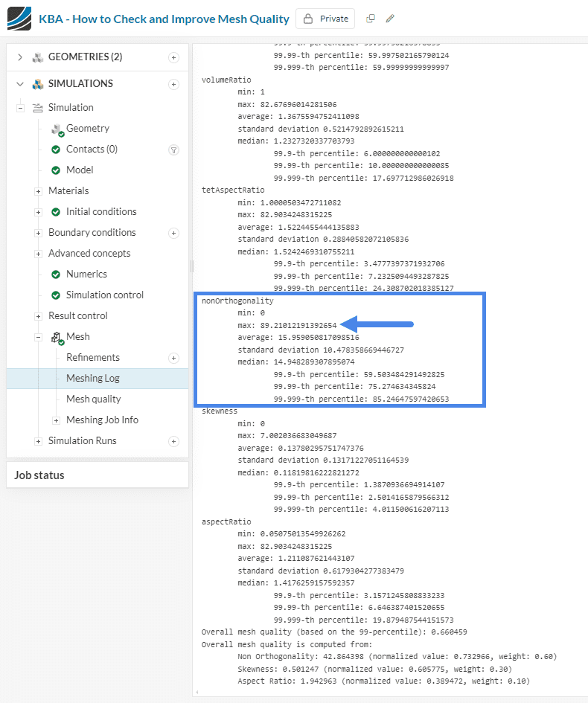Click the 'aspectRatio' heading in log
Screen dimensions: 588x703
point(226,522)
